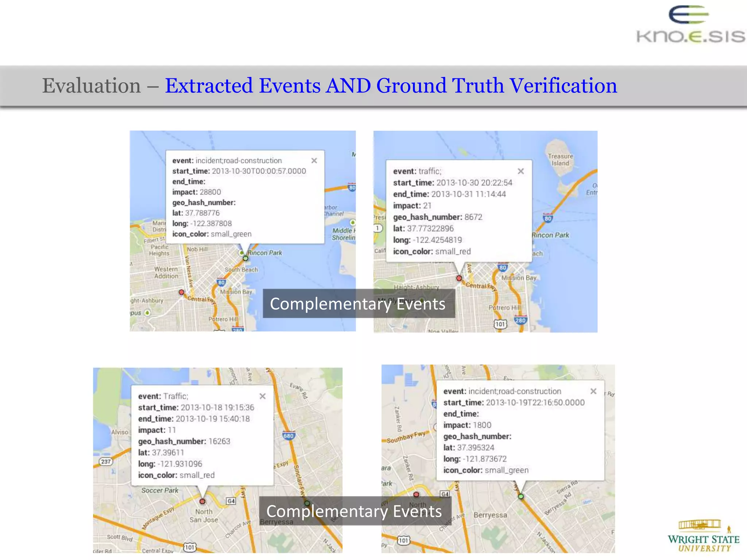The width and height of the screenshot is (747, 560).
Task: Click 'impact: 11' line
Action: point(157,430)
